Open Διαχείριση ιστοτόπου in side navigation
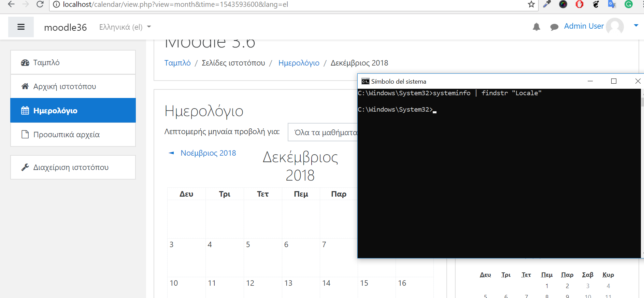This screenshot has height=298, width=644. (73, 167)
